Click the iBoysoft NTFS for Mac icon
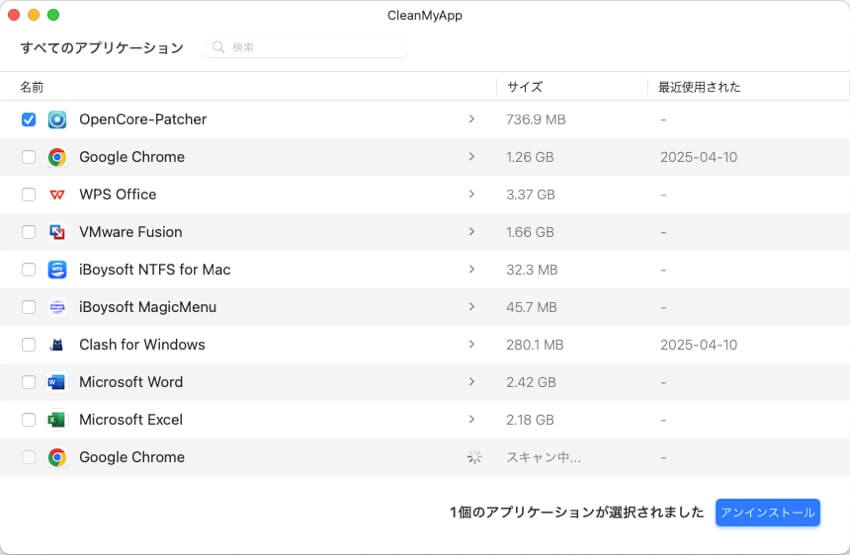Screen dimensions: 850x555 click(x=57, y=269)
